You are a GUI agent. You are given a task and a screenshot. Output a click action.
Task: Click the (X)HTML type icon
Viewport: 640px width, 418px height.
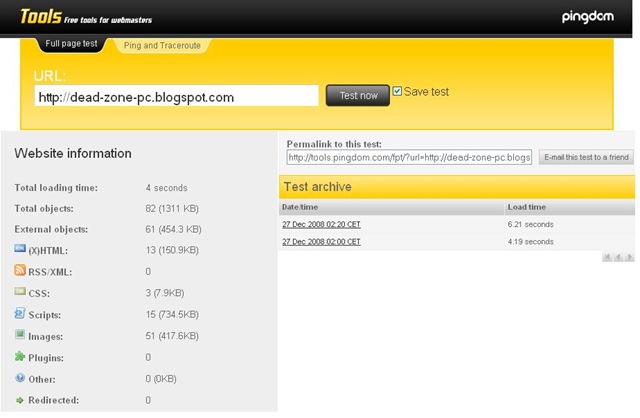tap(20, 248)
